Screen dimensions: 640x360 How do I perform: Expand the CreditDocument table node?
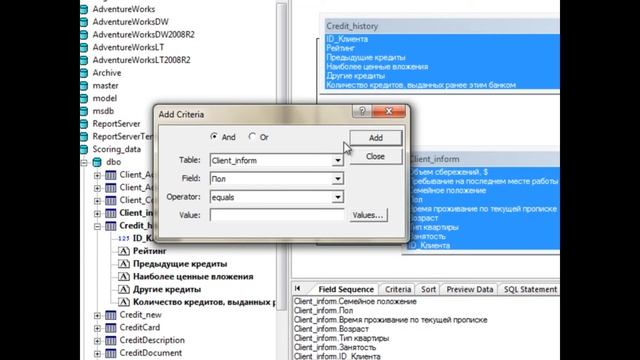coord(97,353)
